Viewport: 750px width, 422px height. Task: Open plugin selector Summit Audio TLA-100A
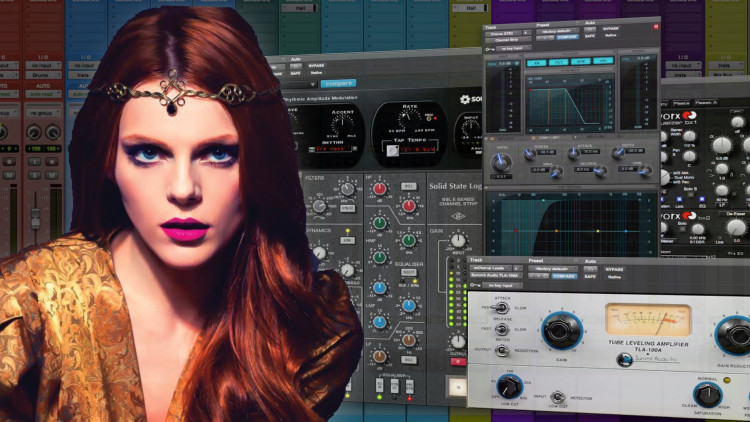tap(496, 276)
